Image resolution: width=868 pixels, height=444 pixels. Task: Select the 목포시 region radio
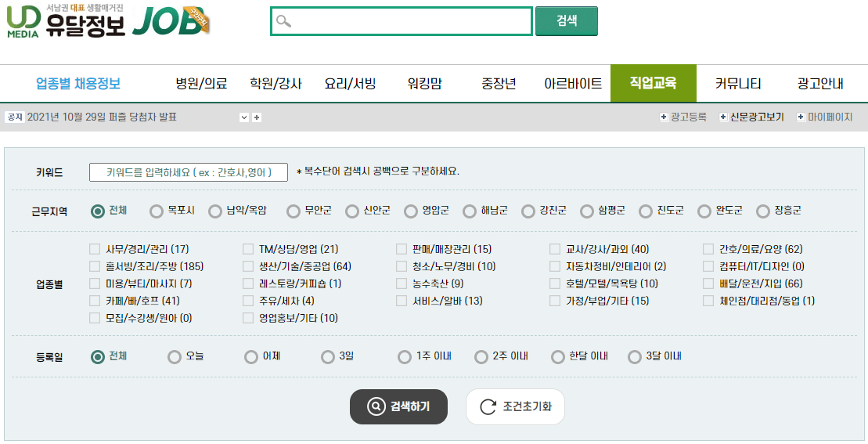pyautogui.click(x=156, y=211)
